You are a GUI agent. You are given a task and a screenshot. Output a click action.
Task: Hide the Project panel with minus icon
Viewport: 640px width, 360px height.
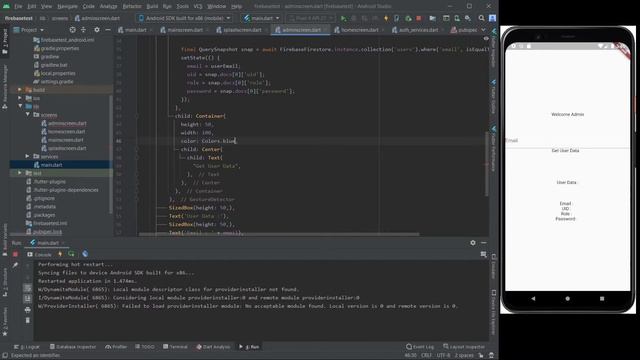tap(108, 30)
